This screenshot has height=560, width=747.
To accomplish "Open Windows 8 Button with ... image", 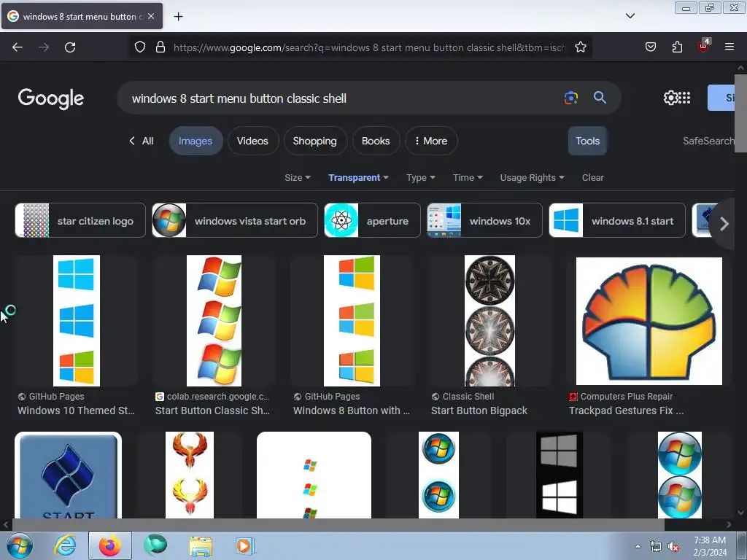I will [x=352, y=321].
